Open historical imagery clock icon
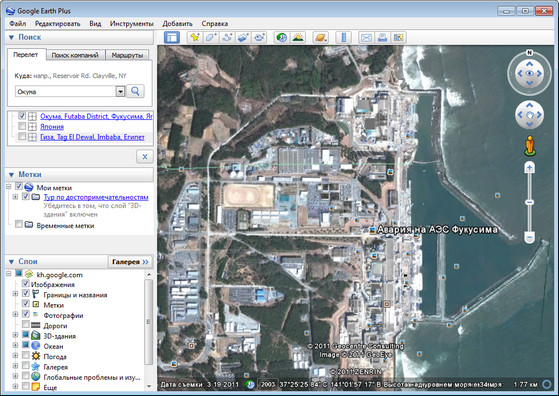 (282, 37)
